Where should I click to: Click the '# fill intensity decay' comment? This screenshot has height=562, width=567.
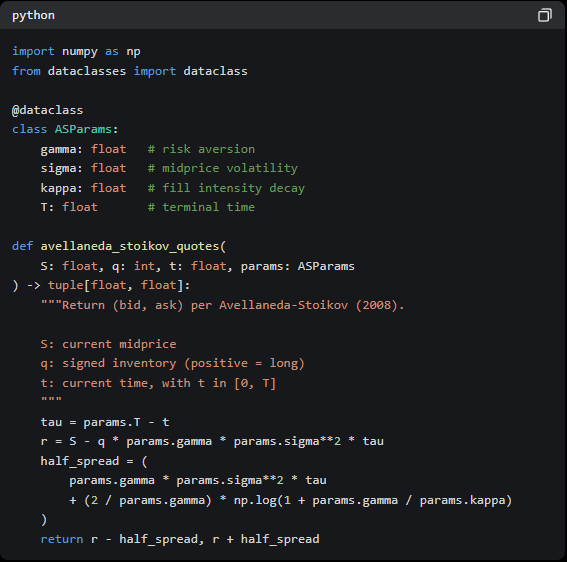tap(226, 188)
